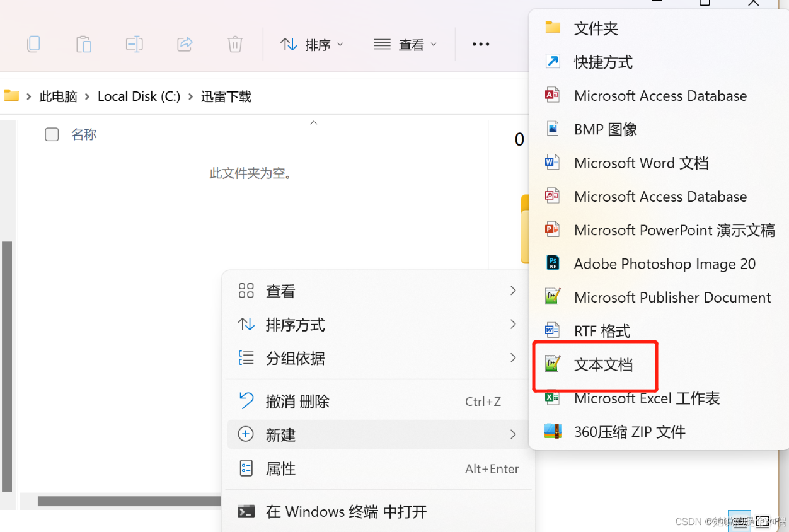Viewport: 789px width, 532px height.
Task: Click the Word icon beside Microsoft Word 文档
Action: (x=553, y=163)
